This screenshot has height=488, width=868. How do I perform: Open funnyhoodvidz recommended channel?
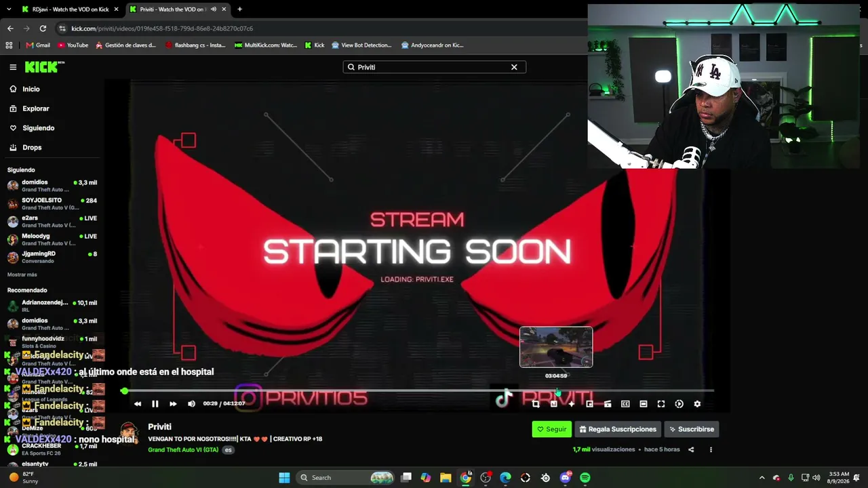(x=52, y=342)
